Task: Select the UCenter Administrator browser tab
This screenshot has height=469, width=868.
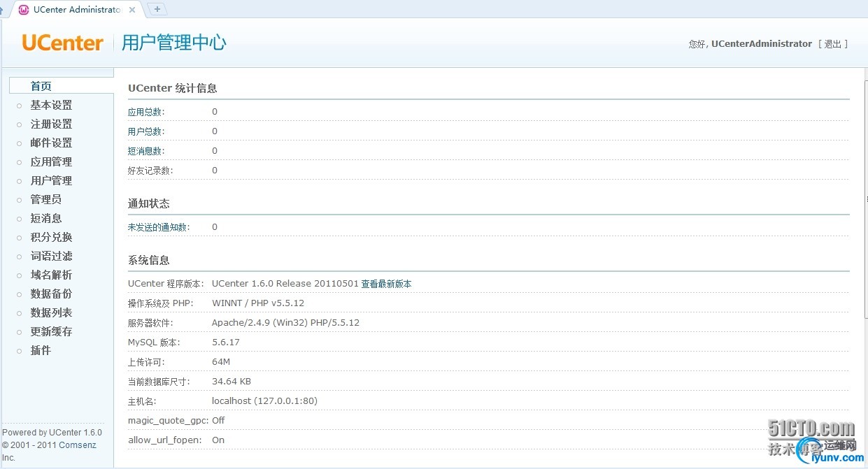Action: [x=77, y=10]
